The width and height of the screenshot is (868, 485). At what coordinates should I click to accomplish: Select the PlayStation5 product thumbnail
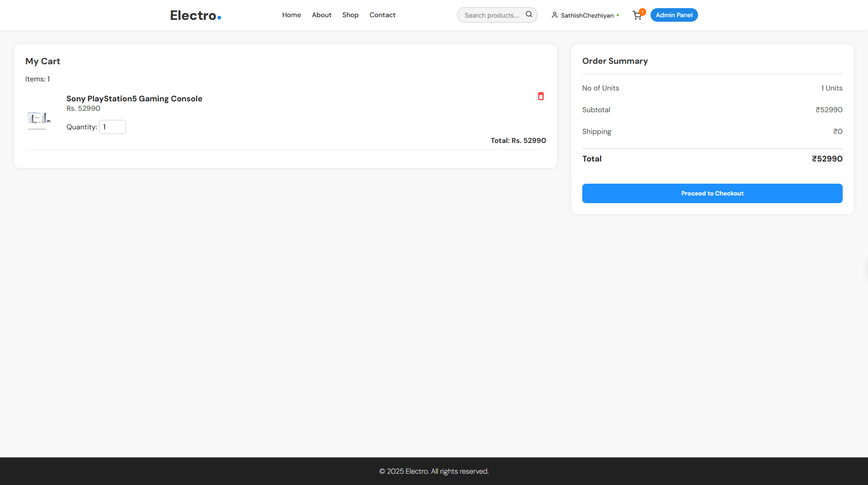[x=39, y=119]
